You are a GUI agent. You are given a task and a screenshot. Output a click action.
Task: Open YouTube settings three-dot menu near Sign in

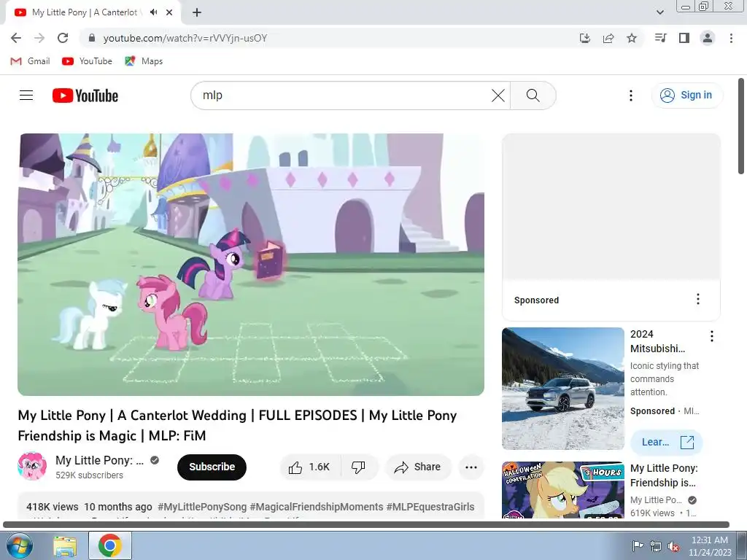pos(631,96)
